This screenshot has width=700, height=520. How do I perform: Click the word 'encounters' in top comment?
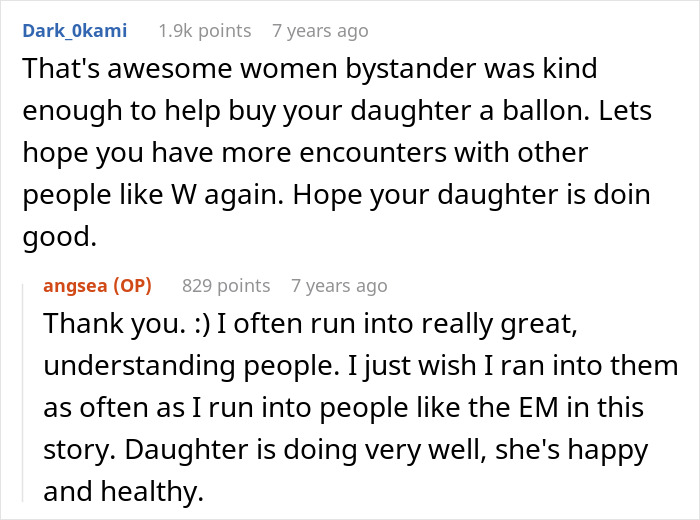[x=373, y=153]
